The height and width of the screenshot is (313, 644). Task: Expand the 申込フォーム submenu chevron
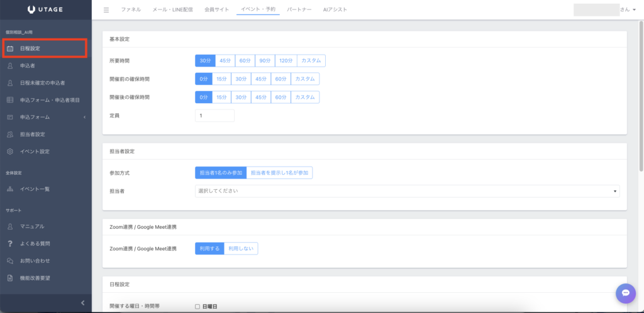[x=84, y=118]
